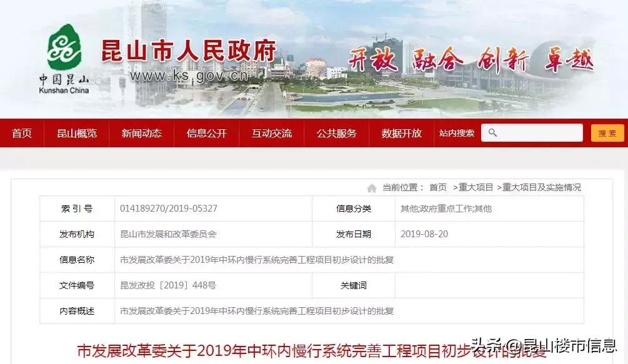Click the publish date 2019-08-20
Image resolution: width=628 pixels, height=364 pixels.
424,234
